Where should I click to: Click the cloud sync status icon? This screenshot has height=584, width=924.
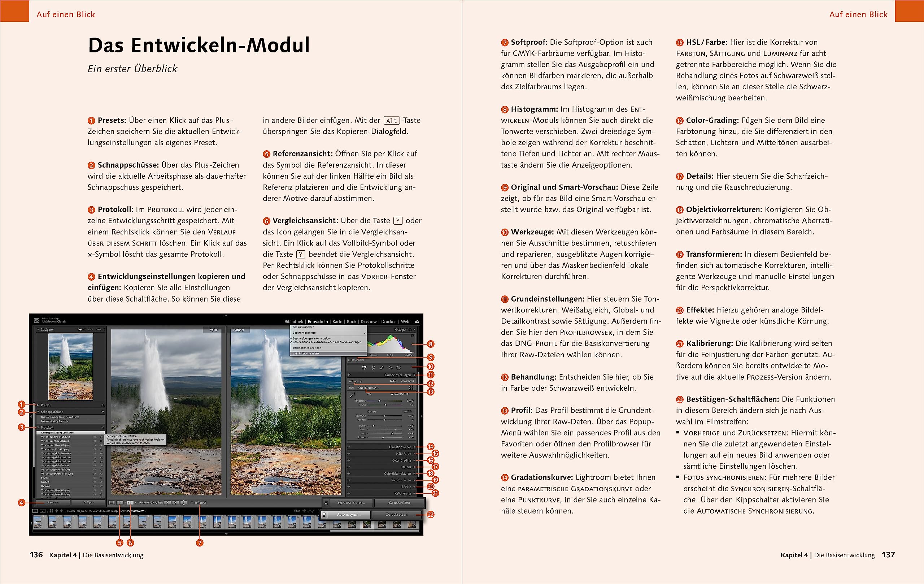tap(417, 322)
